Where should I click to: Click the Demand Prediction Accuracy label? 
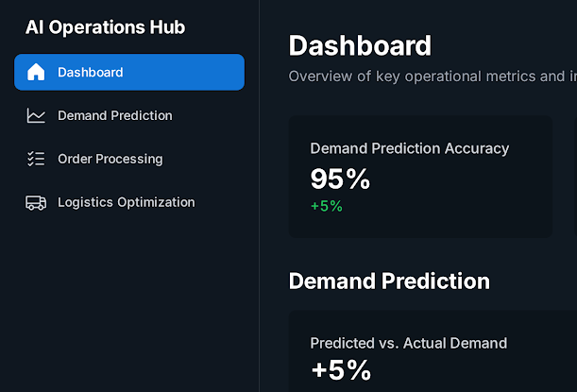(409, 147)
